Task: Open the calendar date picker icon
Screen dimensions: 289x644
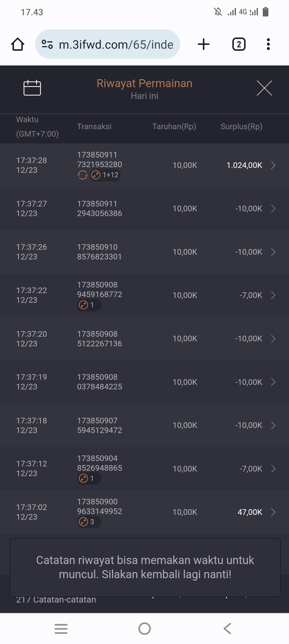Action: (32, 88)
